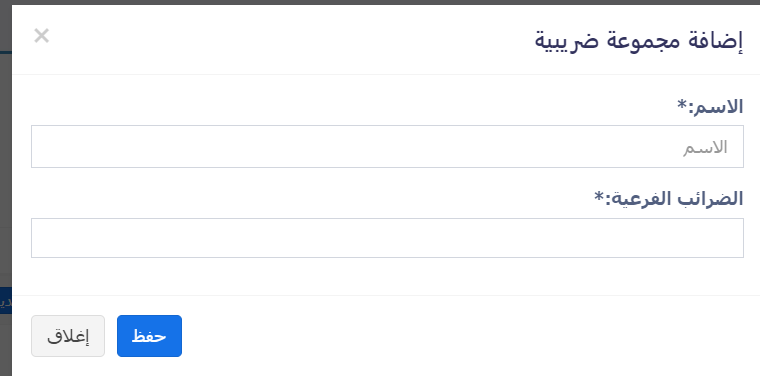Click the asterisk beside الضرائب الفرعية label
The image size is (760, 376).
(x=599, y=196)
